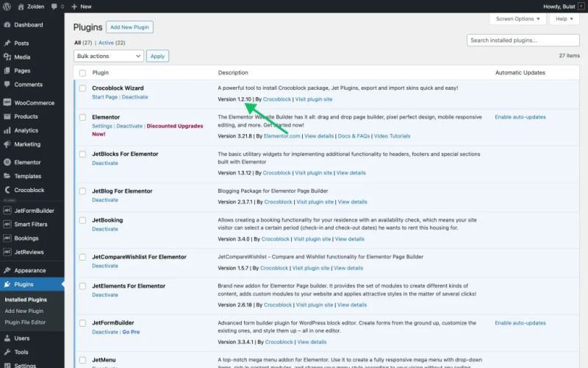Click the JetFormBuilder icon in sidebar
588x368 pixels.
(7, 210)
